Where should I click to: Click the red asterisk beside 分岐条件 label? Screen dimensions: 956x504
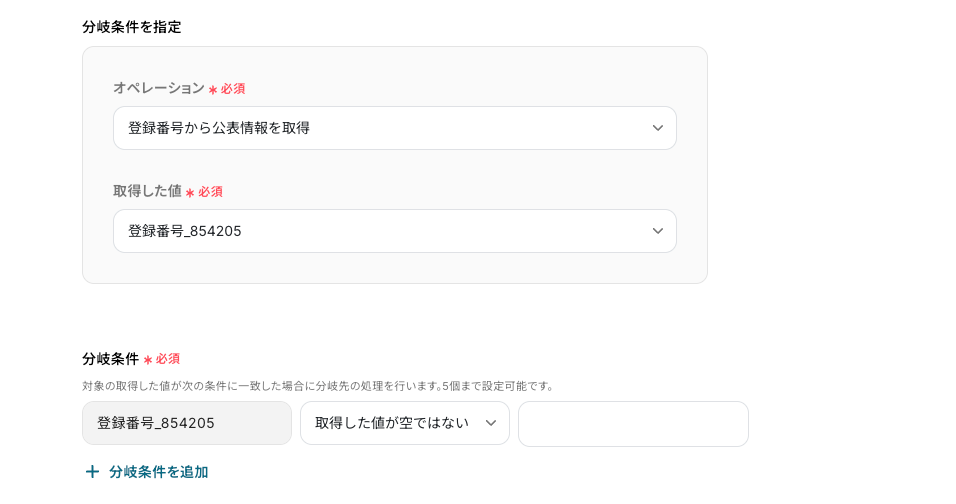[148, 360]
